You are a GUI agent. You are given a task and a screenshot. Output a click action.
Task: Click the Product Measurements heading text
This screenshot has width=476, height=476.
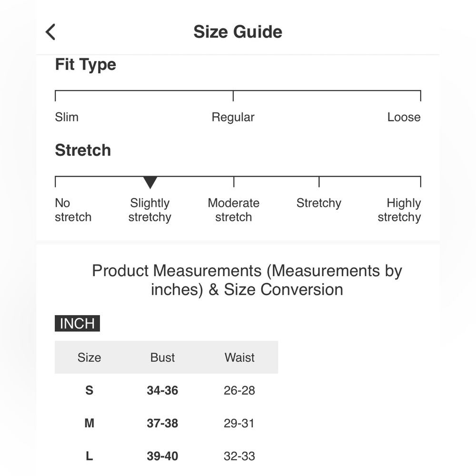(247, 280)
